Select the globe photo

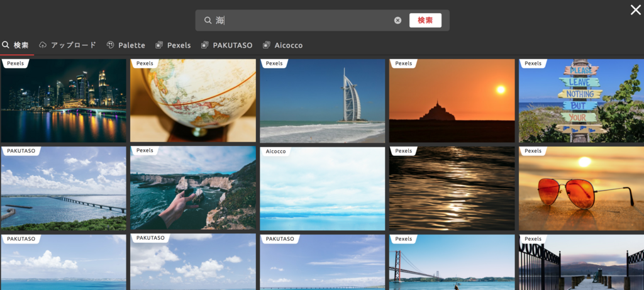pos(193,101)
